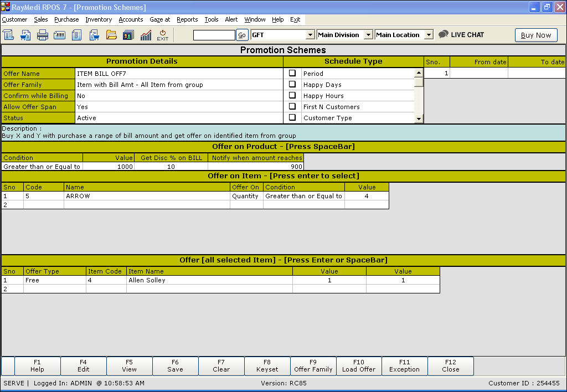Open the Inventory menu

[x=99, y=19]
